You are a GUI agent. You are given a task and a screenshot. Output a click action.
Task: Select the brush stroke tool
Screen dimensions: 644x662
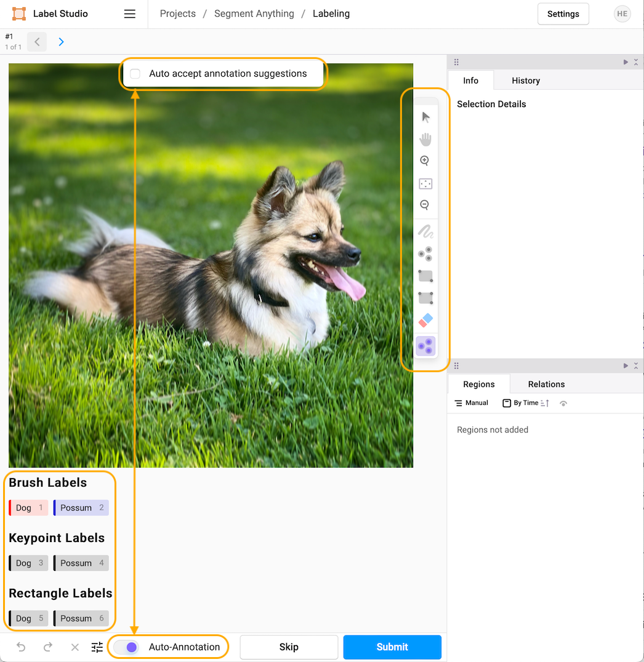pos(425,232)
